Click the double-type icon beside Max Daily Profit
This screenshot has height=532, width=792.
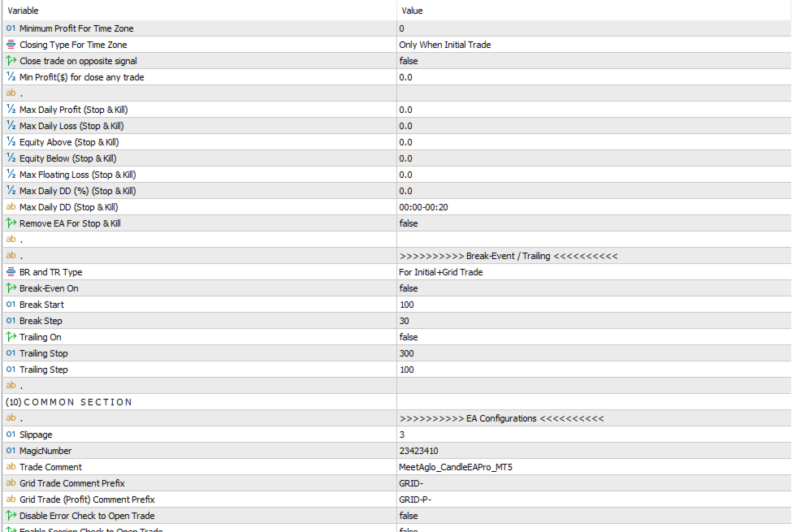(11, 110)
